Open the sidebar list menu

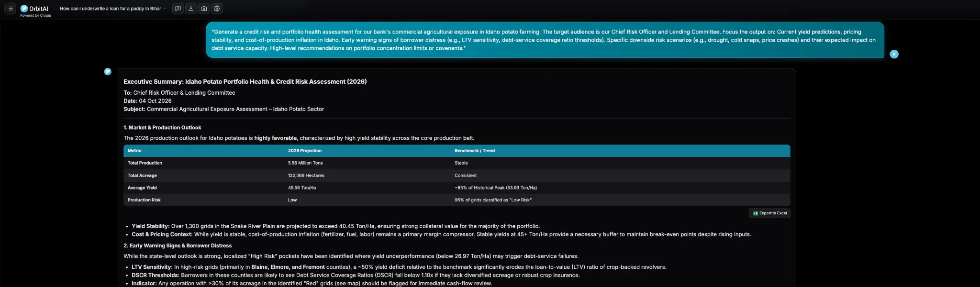pyautogui.click(x=10, y=9)
